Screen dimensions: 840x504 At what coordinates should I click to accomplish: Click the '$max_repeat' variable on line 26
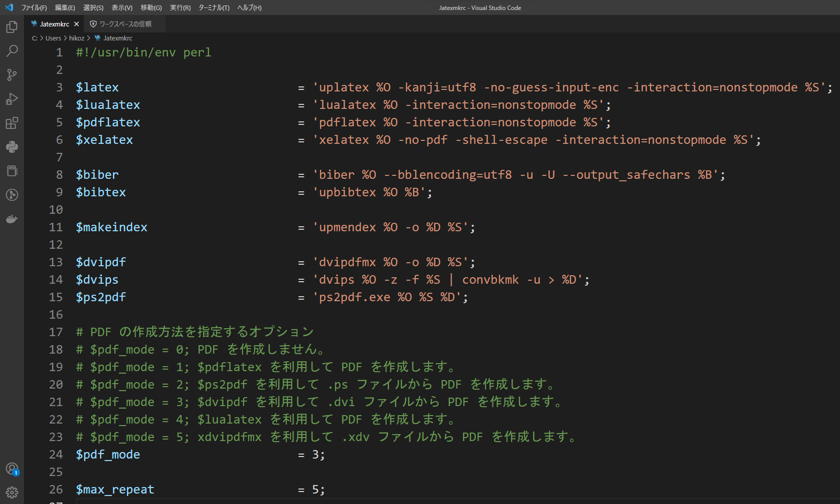point(115,490)
